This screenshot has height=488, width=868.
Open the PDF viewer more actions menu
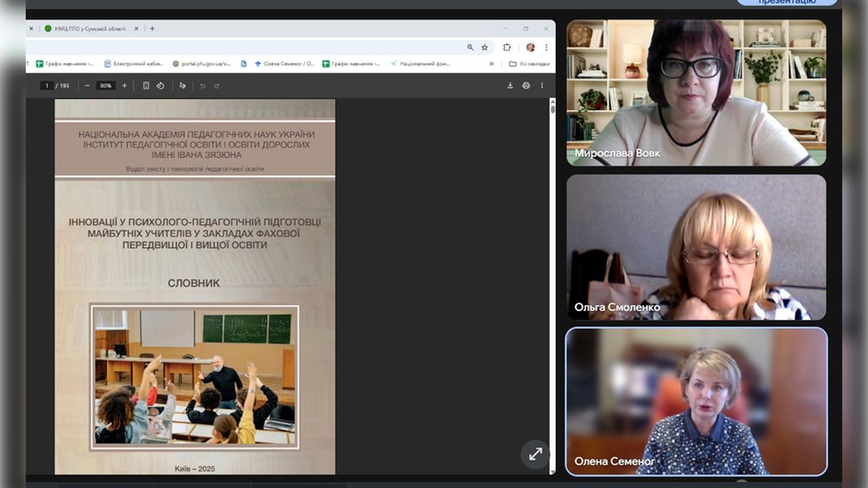point(542,85)
